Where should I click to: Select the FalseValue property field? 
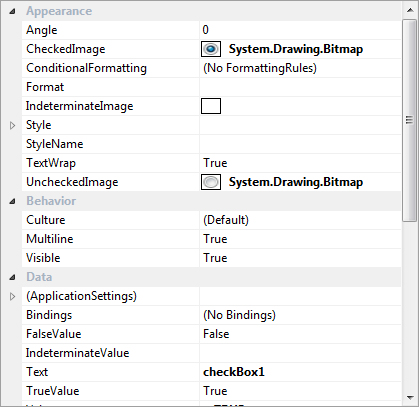click(x=300, y=334)
